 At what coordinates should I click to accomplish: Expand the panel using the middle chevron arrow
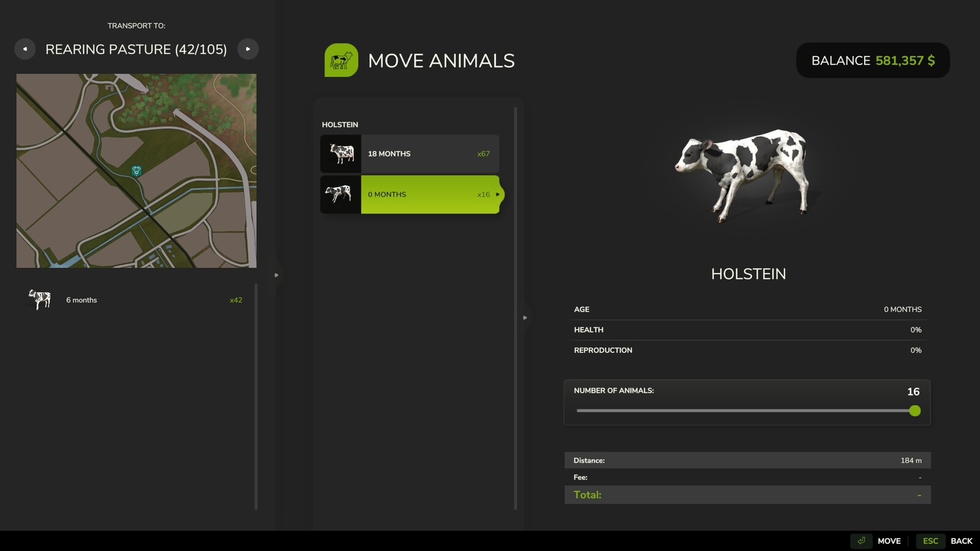[526, 317]
